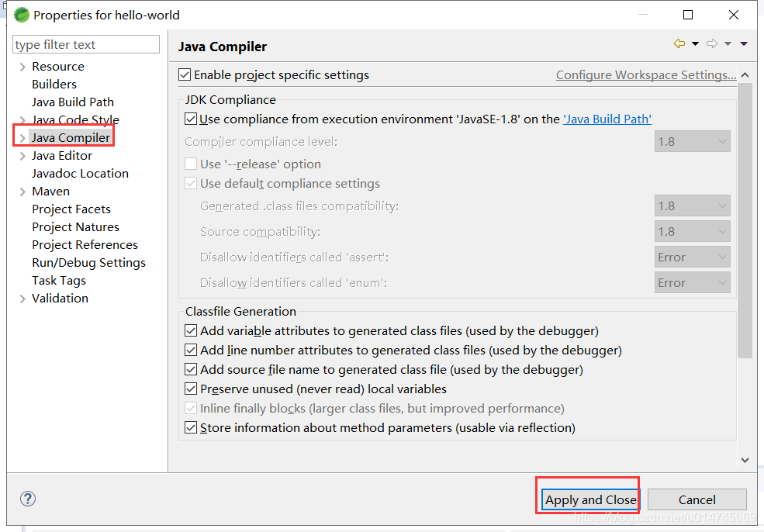Click the scrollbar down arrow
764x532 pixels.
tap(745, 460)
